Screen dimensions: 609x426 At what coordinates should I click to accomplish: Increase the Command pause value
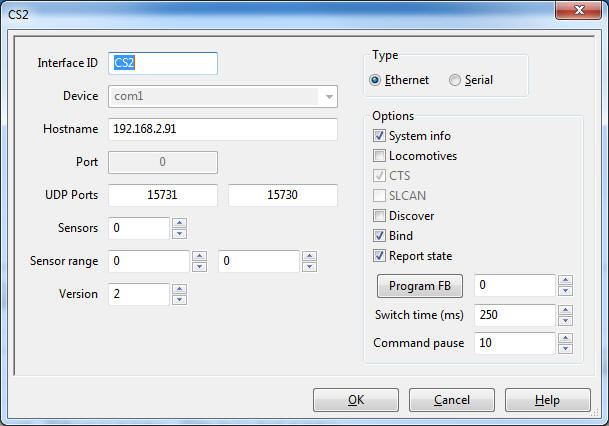[566, 338]
